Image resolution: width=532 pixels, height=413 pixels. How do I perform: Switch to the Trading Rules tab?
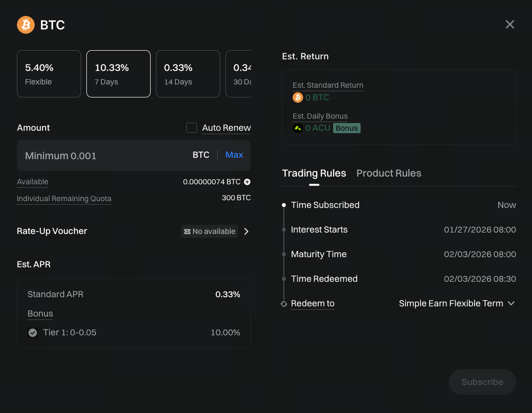pyautogui.click(x=314, y=173)
